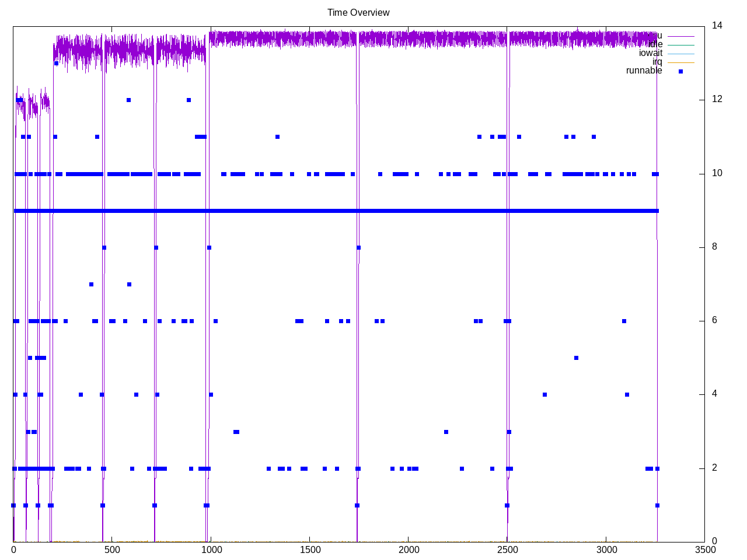Click the "Time Overview" chart title
Viewport: 747px width, 560px height.
(358, 12)
